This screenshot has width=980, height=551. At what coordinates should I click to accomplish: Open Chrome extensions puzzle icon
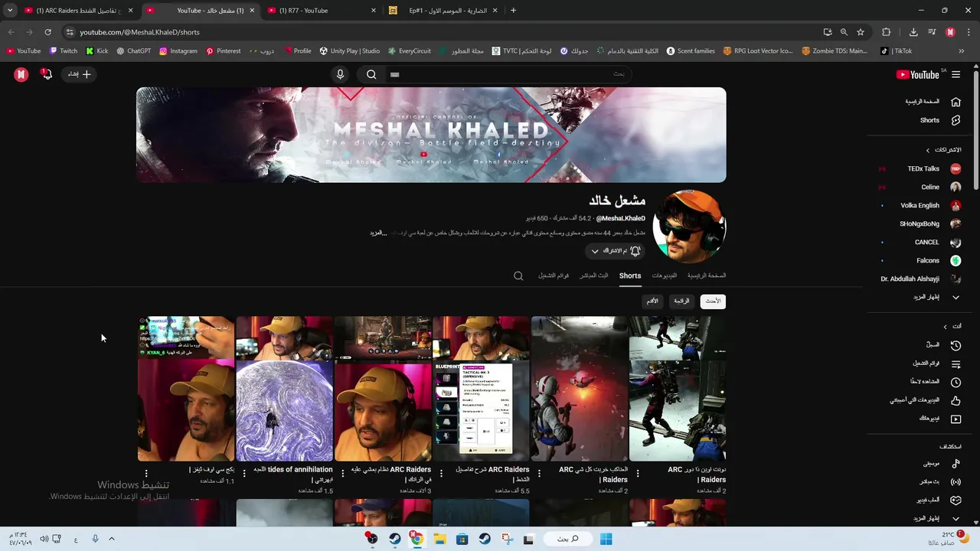click(x=887, y=32)
